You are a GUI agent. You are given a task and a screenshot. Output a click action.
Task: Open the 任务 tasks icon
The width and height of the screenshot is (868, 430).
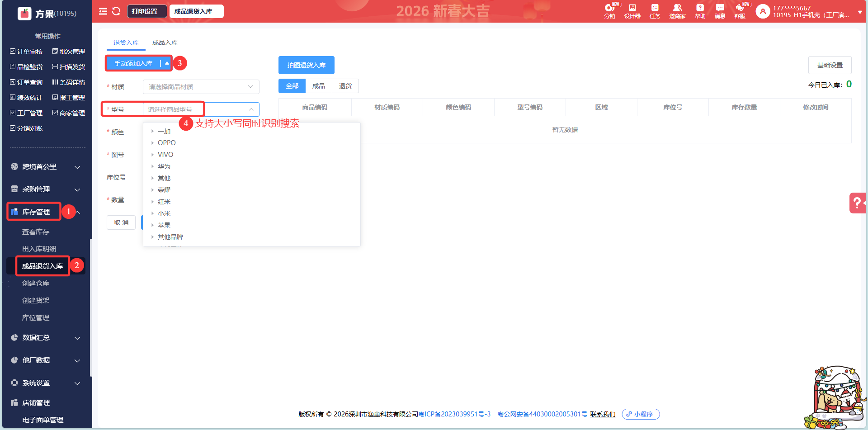(655, 11)
